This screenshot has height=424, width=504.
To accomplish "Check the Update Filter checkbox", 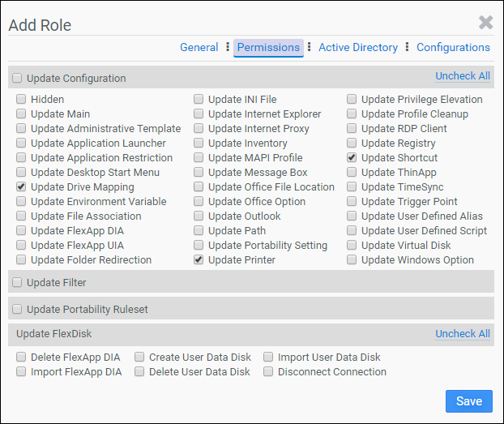I will (18, 283).
